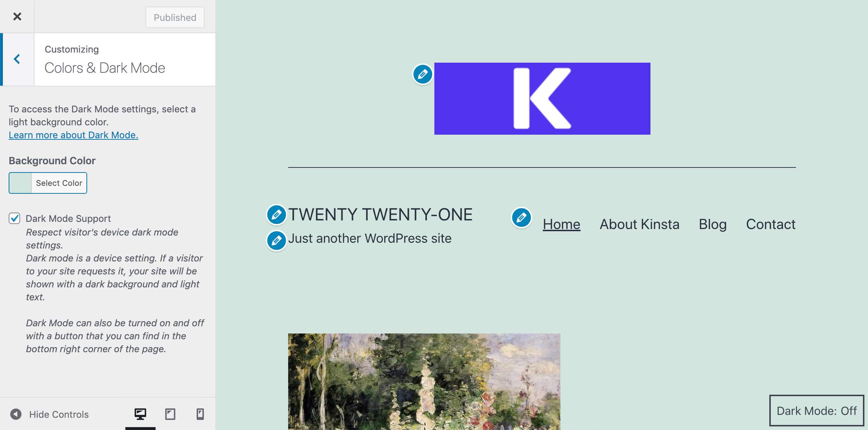
Task: Click the Learn more about Dark Mode link
Action: pyautogui.click(x=73, y=134)
